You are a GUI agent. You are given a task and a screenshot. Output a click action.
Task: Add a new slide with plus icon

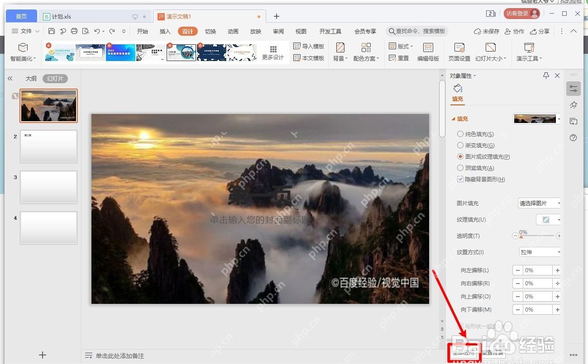pos(43,355)
